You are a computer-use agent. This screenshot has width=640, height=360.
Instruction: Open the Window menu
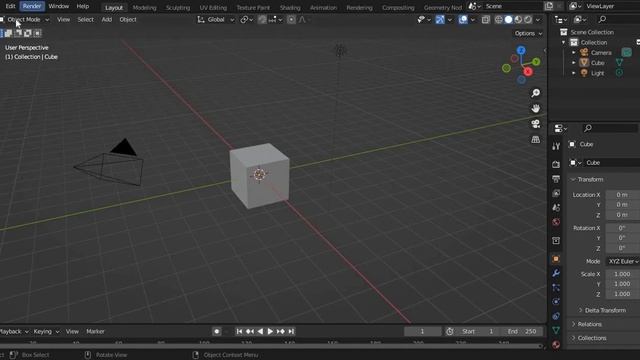pos(59,6)
